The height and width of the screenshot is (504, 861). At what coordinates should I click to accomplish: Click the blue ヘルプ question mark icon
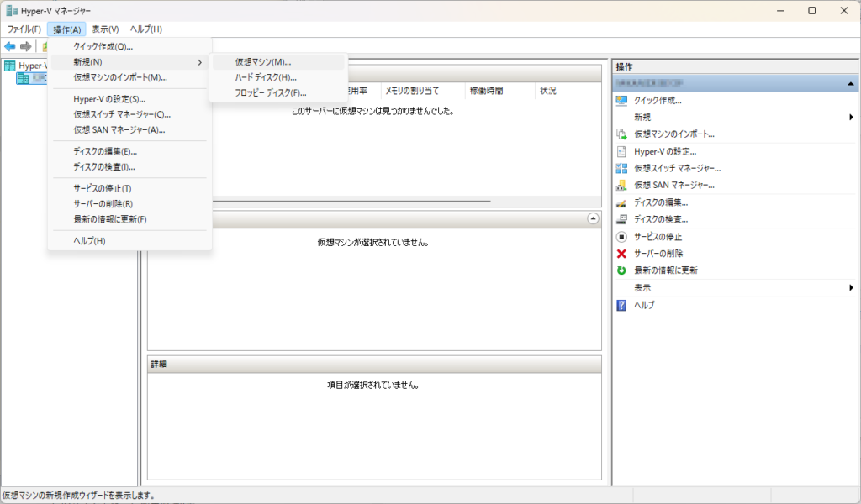[x=621, y=305]
